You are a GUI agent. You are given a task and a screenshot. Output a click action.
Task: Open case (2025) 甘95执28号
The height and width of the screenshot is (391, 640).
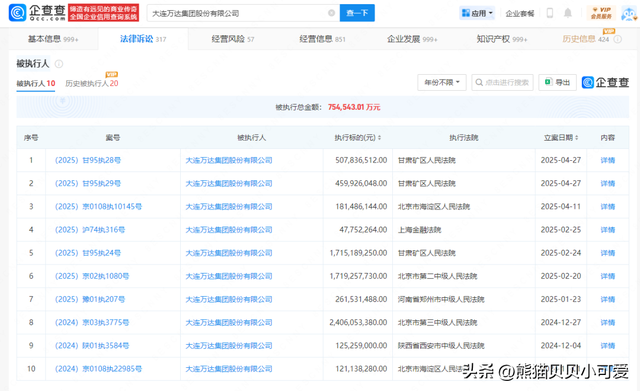88,160
